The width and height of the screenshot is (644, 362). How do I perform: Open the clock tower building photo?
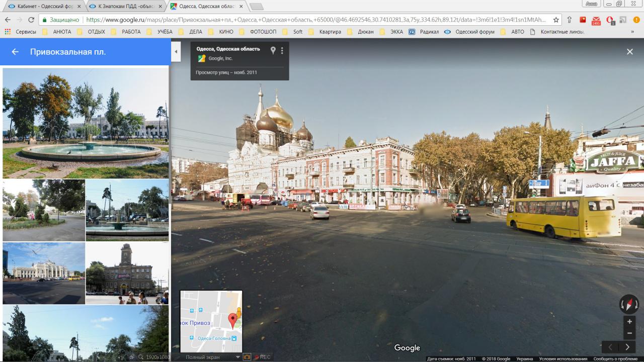[127, 274]
